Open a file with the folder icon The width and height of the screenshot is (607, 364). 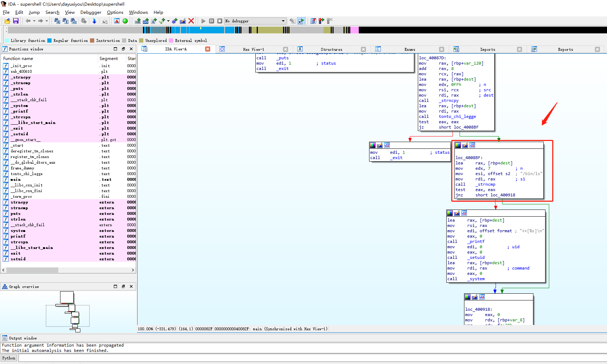coord(7,21)
